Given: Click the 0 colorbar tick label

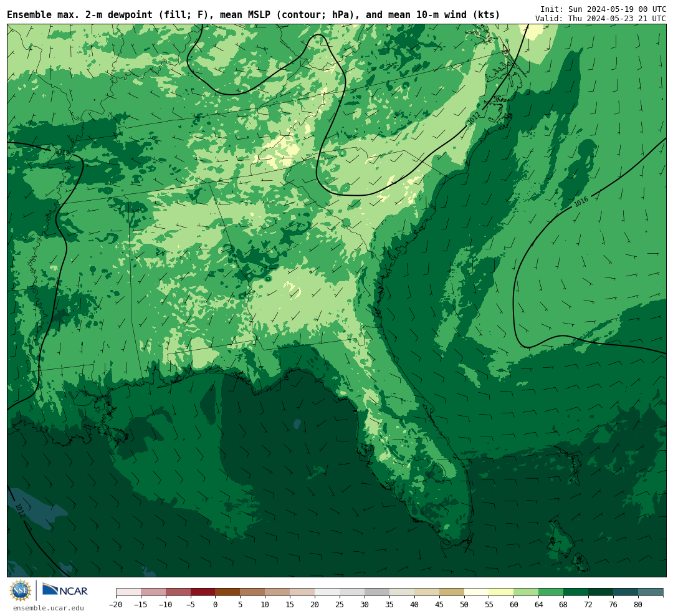Looking at the screenshot, I should 216,604.
